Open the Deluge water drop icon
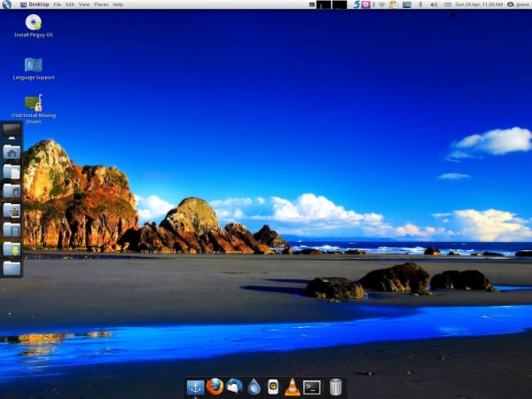Screen dimensions: 532x399 [x=254, y=387]
